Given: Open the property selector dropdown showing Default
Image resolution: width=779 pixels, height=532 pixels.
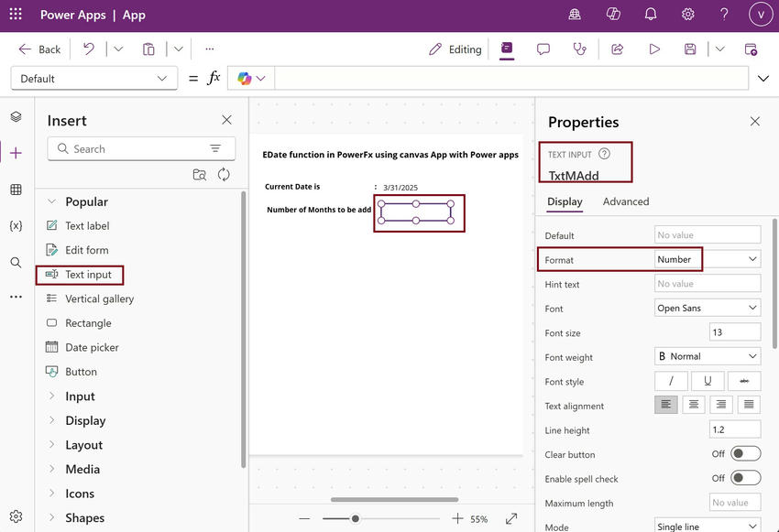Looking at the screenshot, I should [93, 79].
